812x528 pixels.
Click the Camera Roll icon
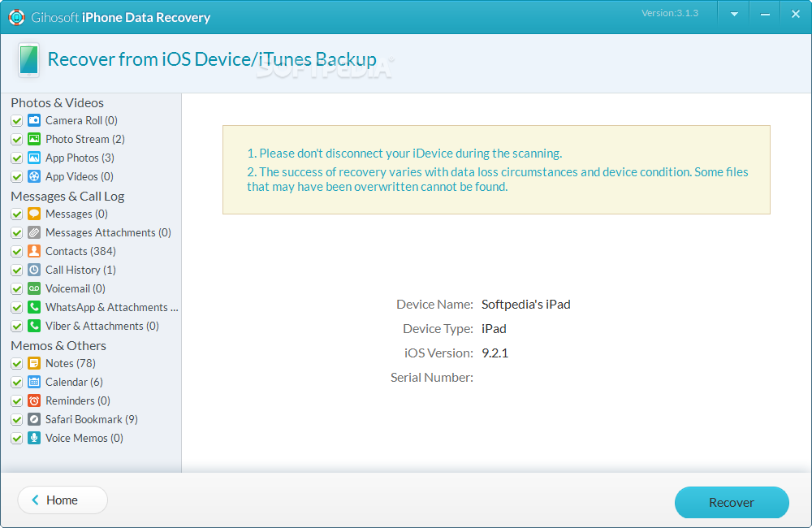tap(34, 120)
